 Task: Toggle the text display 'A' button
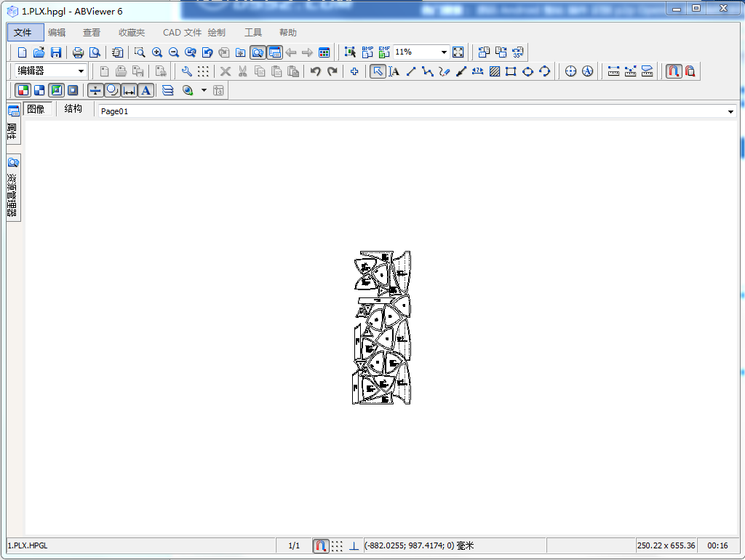pyautogui.click(x=146, y=90)
